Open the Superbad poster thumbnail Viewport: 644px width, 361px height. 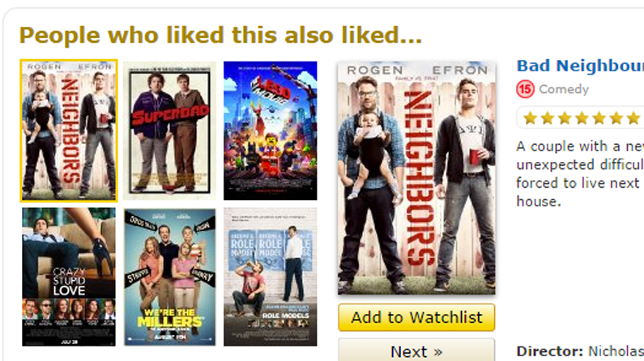pyautogui.click(x=169, y=130)
